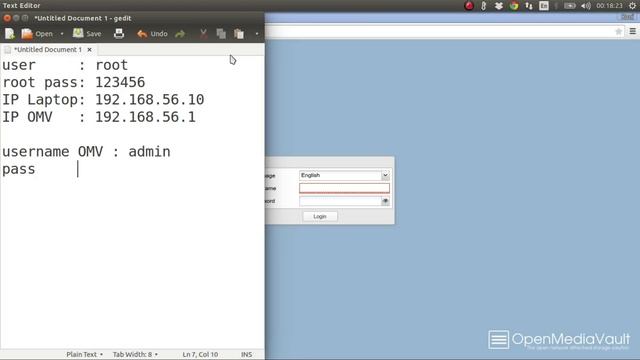The width and height of the screenshot is (640, 360).
Task: Bookmark the page with the star icon
Action: (x=618, y=31)
